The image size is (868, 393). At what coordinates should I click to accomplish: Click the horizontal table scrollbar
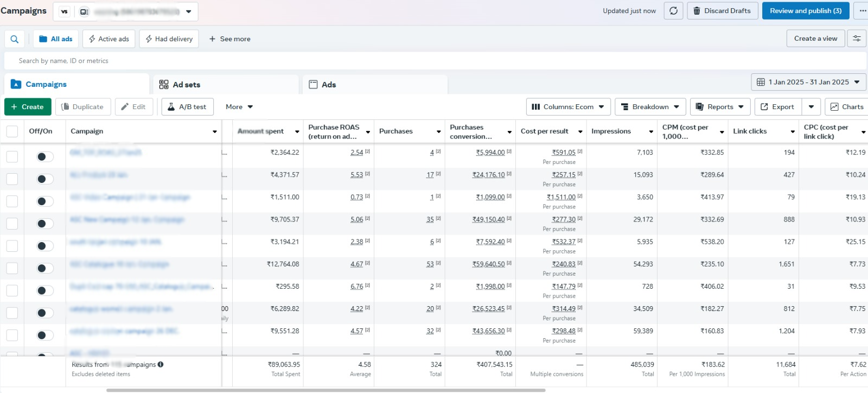point(325,390)
